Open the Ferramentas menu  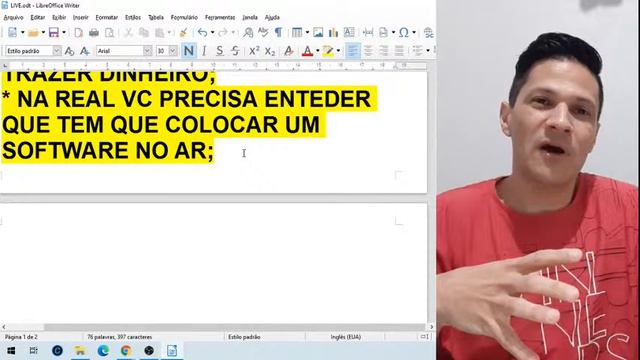click(x=220, y=18)
